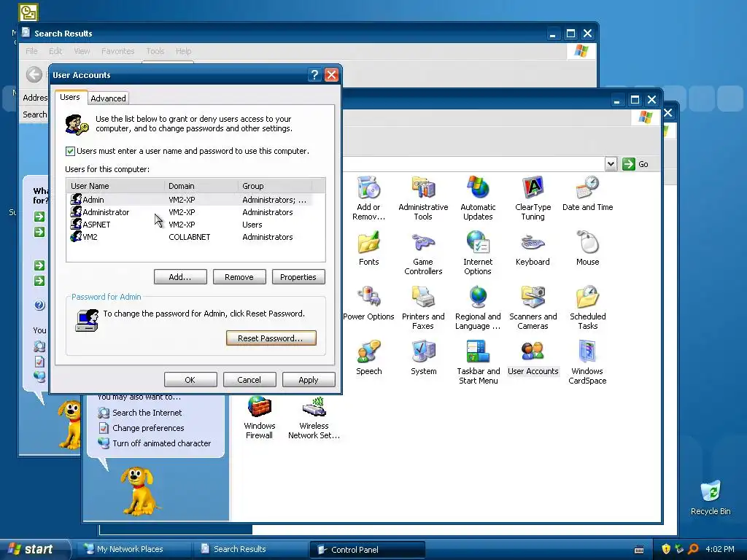Click the security shield tray icon
The width and height of the screenshot is (747, 560).
(x=665, y=549)
